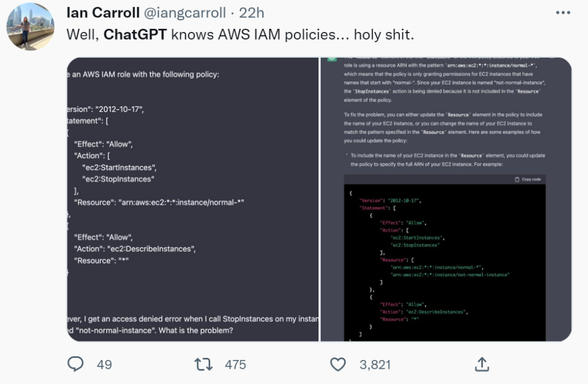
Task: Open Ian Carroll's profile avatar
Action: [x=30, y=27]
